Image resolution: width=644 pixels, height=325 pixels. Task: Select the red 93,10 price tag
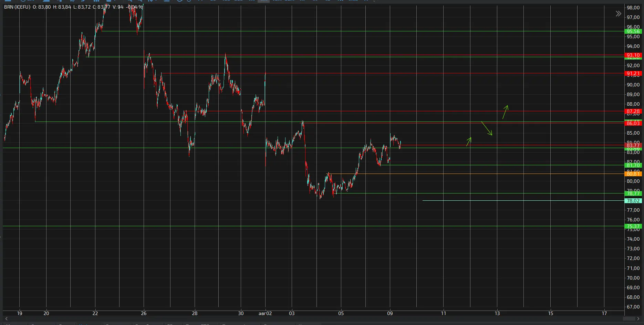pyautogui.click(x=633, y=55)
